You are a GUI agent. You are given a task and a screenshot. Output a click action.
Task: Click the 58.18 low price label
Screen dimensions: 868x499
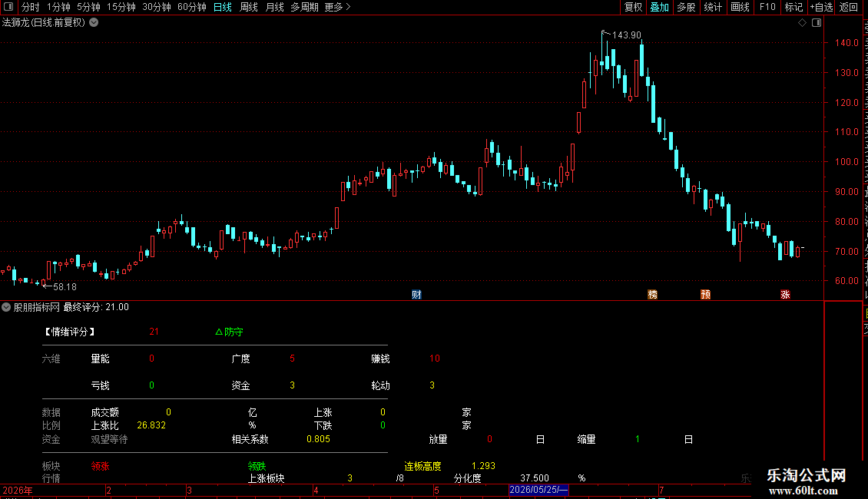tap(65, 286)
